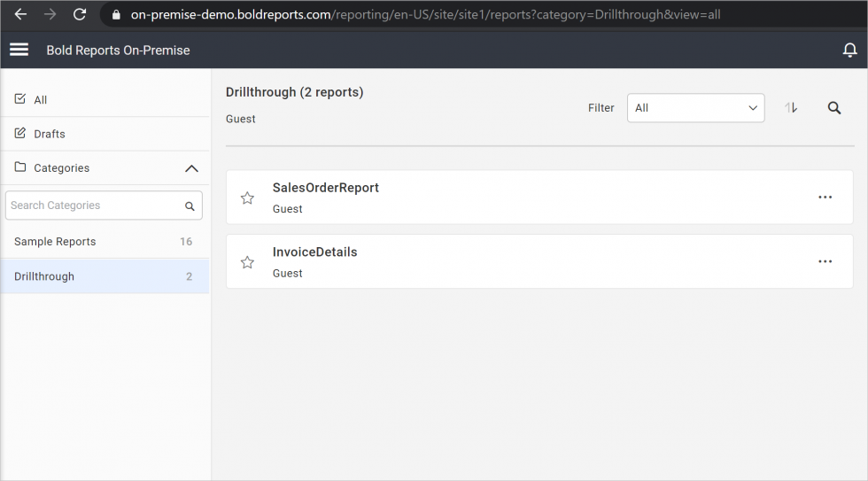Click the Sample Reports count 16

[x=186, y=241]
